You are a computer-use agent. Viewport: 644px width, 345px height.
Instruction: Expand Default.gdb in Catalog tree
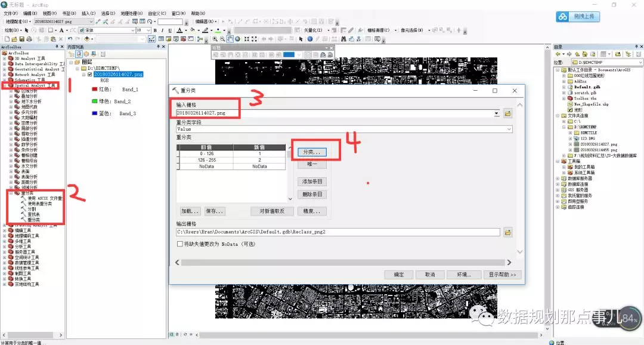click(x=564, y=87)
